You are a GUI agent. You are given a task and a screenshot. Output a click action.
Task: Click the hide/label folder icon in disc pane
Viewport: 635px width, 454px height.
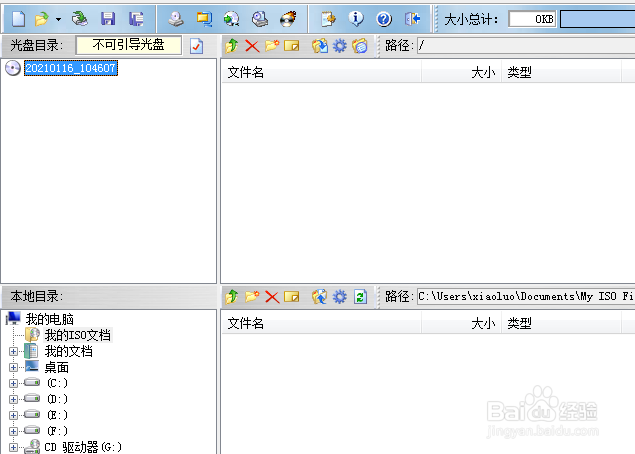click(x=360, y=46)
